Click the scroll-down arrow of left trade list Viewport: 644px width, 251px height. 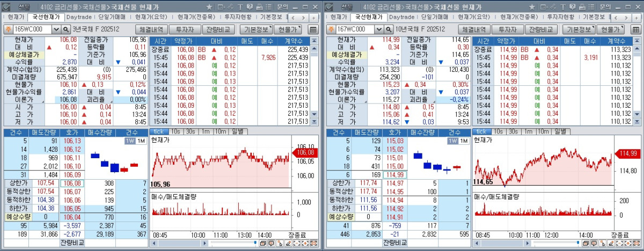pos(314,114)
